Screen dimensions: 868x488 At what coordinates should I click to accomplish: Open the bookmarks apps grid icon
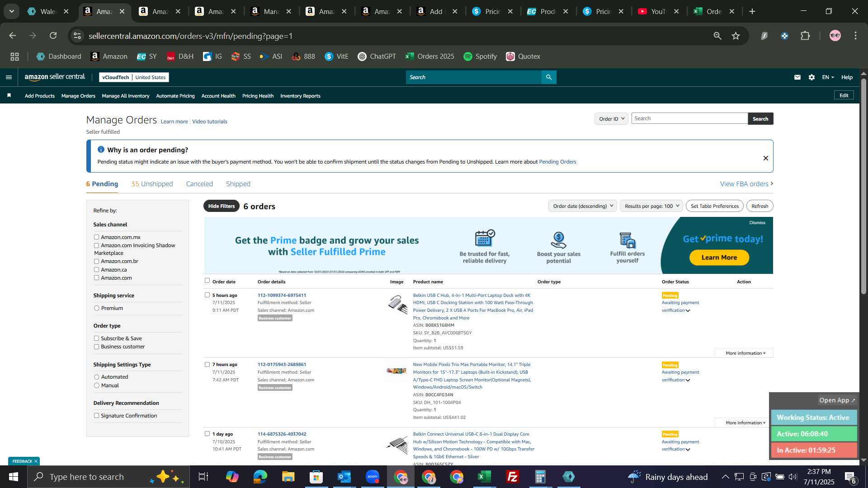14,56
